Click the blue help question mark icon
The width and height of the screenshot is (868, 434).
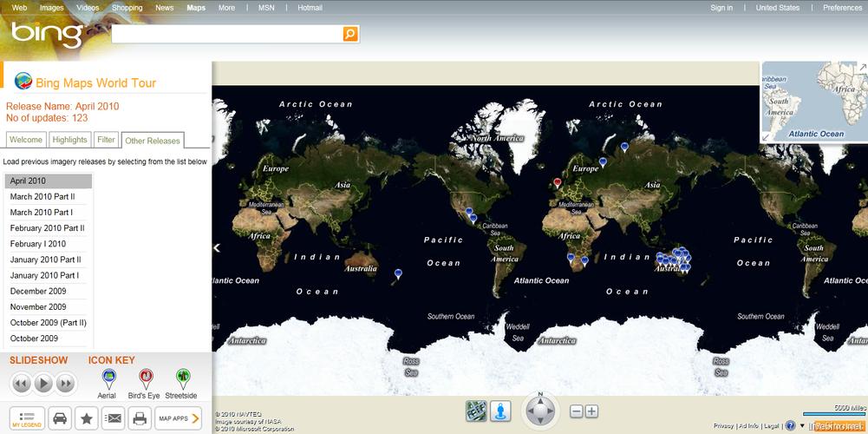(791, 425)
